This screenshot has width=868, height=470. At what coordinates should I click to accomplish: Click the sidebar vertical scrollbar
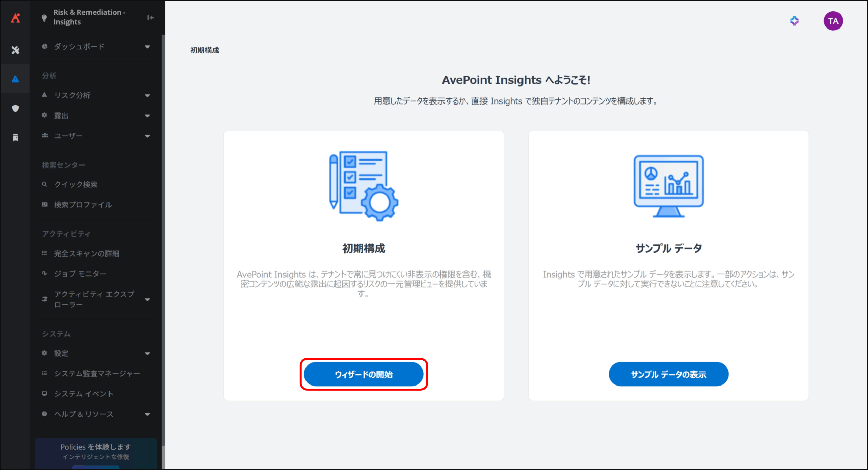point(163,238)
